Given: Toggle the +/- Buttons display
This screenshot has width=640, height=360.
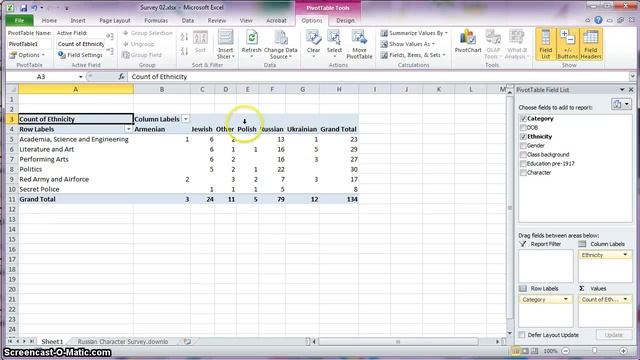Looking at the screenshot, I should coord(567,44).
